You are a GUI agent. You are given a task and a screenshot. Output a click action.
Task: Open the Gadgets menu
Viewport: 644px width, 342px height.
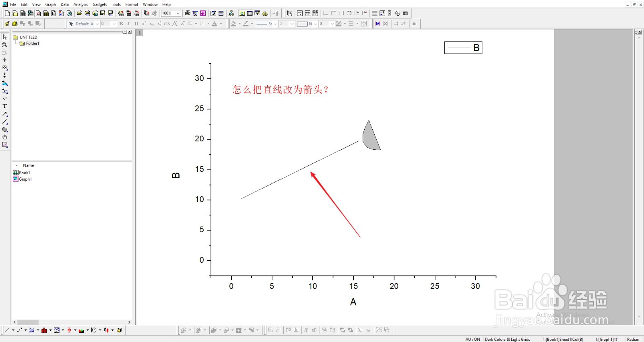(99, 4)
